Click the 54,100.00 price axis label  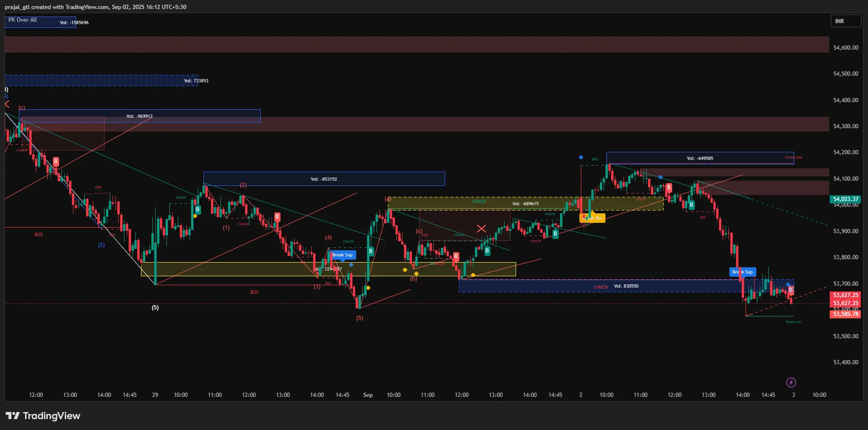[846, 179]
